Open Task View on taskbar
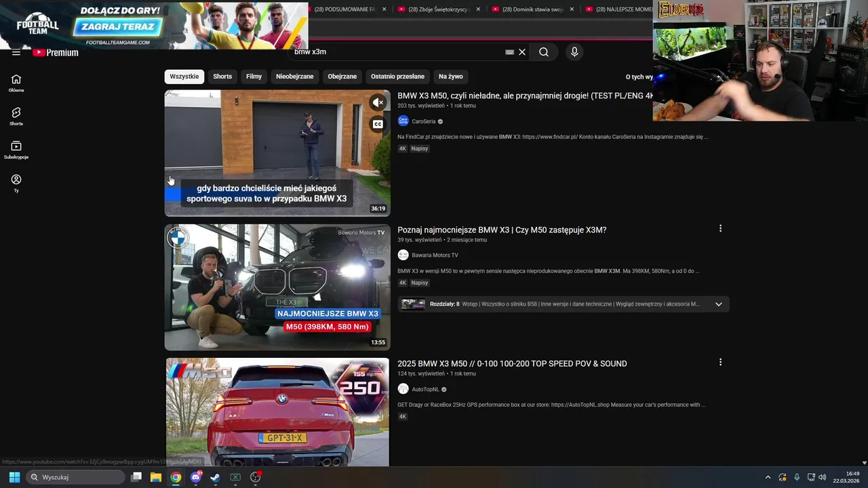The image size is (868, 488). pyautogui.click(x=136, y=477)
